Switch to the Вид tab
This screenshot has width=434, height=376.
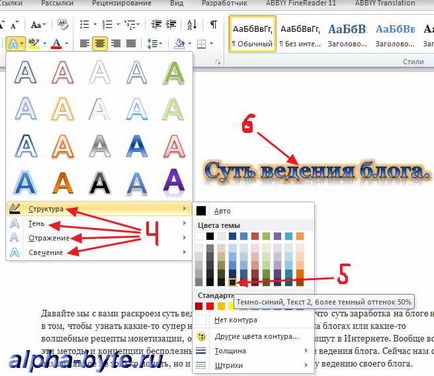[x=176, y=3]
